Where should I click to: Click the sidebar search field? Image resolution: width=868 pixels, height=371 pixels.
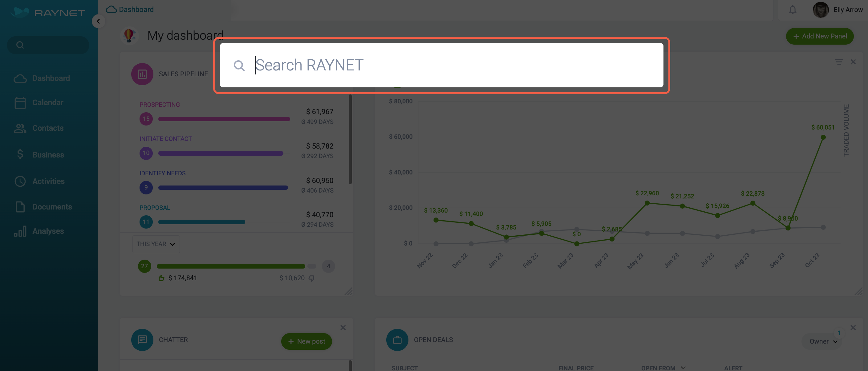[48, 45]
